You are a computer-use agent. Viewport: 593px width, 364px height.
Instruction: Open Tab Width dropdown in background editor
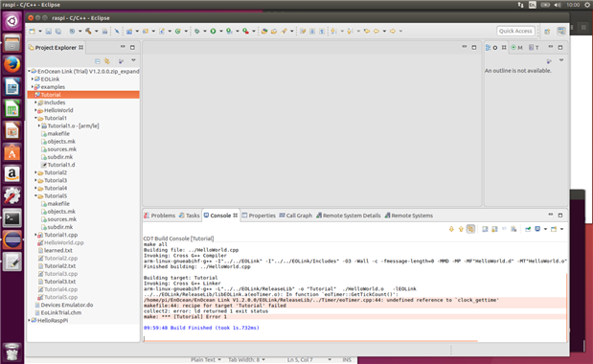pos(263,359)
